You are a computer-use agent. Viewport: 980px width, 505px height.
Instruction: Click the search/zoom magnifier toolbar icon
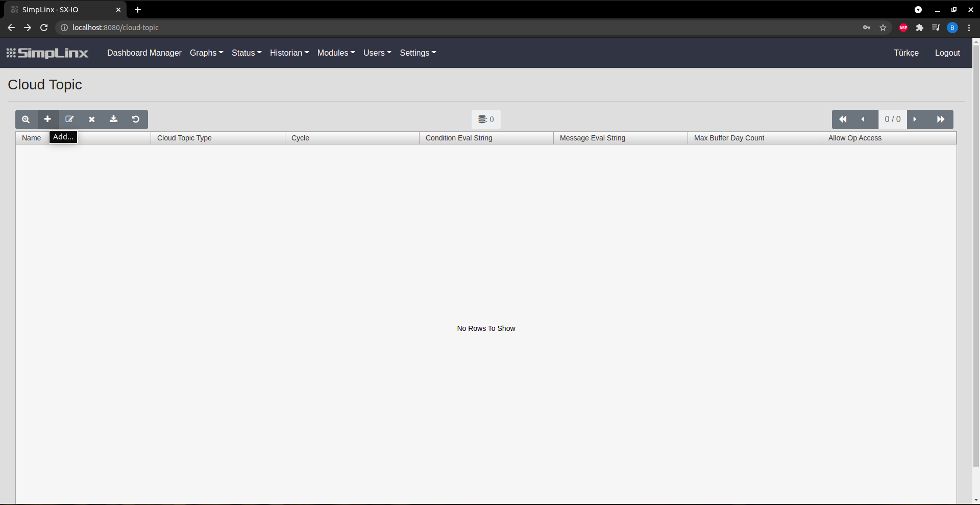tap(26, 119)
